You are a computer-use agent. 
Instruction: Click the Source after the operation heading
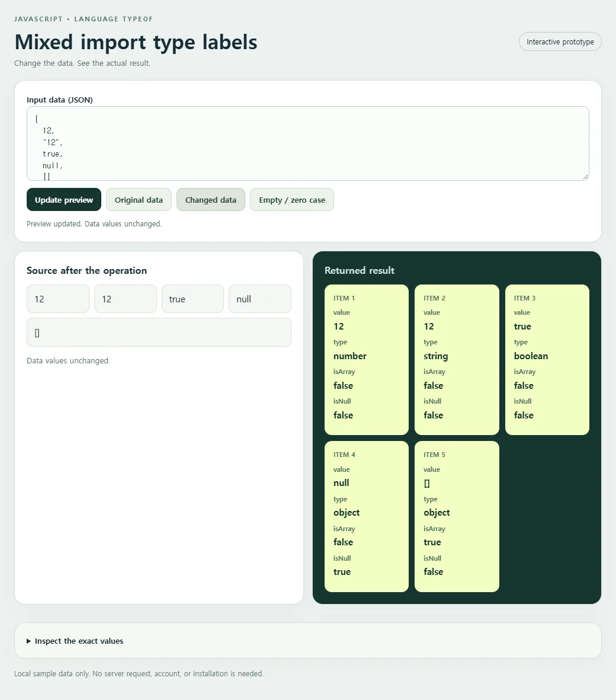click(86, 270)
